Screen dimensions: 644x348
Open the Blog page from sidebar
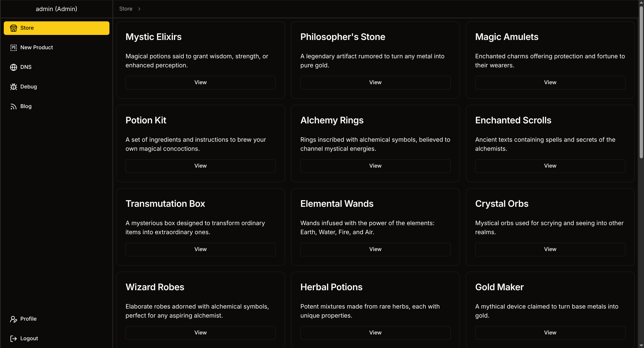[26, 106]
